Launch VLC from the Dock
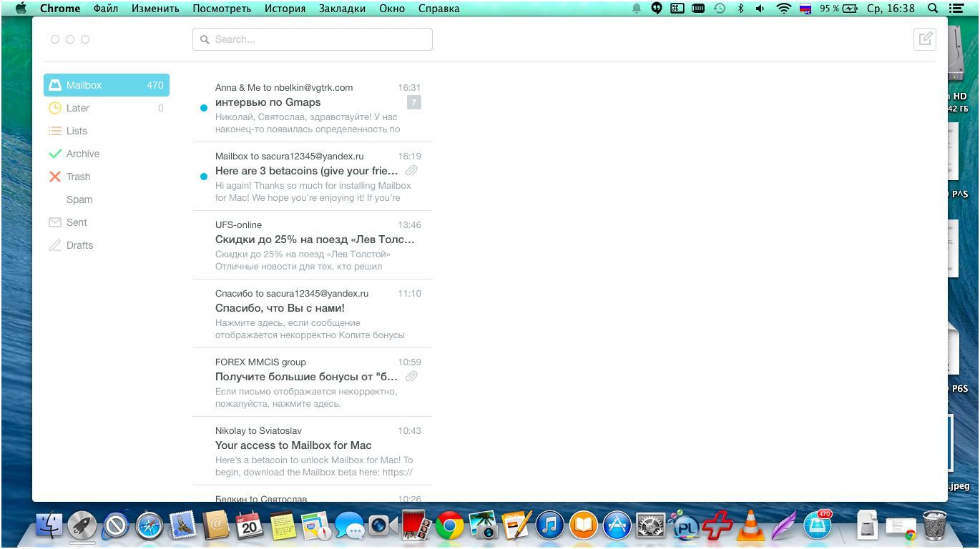 (750, 526)
